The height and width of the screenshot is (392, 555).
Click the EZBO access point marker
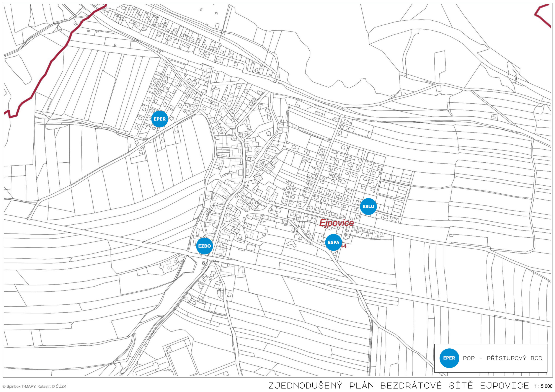point(204,246)
